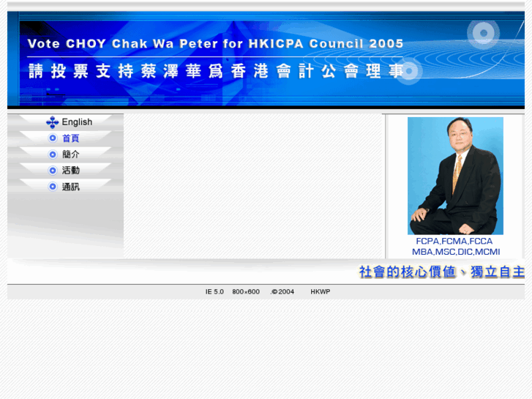532x399 pixels.
Task: Click the bullet icon next to 活動
Action: [53, 171]
